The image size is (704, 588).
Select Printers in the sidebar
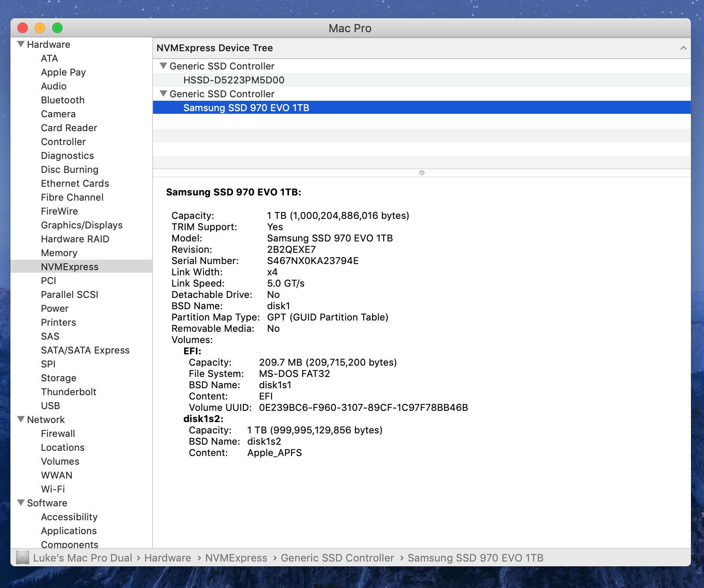click(x=59, y=322)
